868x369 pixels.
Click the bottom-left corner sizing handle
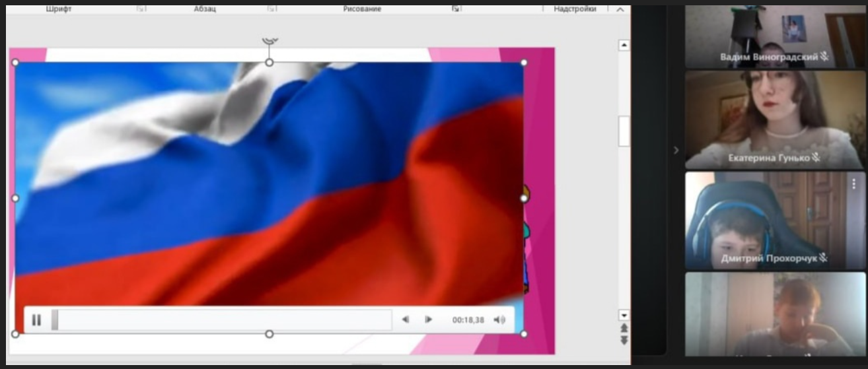tap(15, 334)
